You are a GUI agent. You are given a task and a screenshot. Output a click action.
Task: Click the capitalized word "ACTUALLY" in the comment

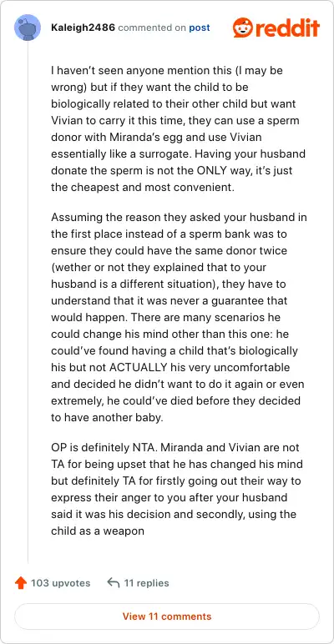(139, 367)
